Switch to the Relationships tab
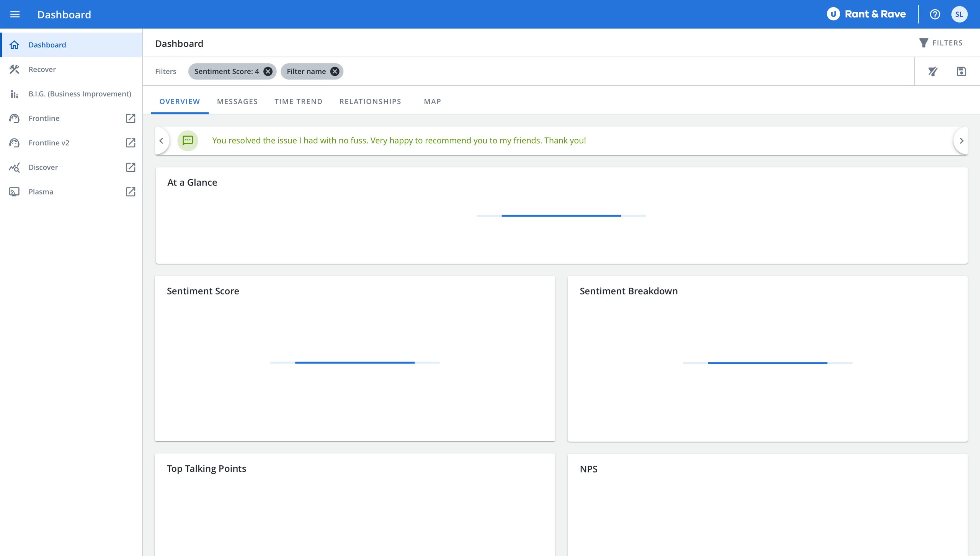980x556 pixels. point(370,102)
